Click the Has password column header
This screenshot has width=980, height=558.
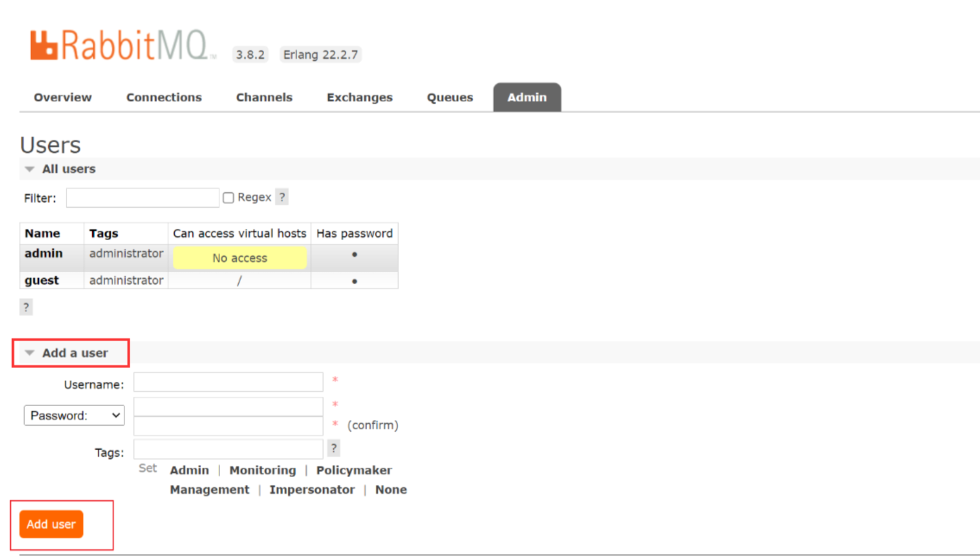tap(355, 233)
